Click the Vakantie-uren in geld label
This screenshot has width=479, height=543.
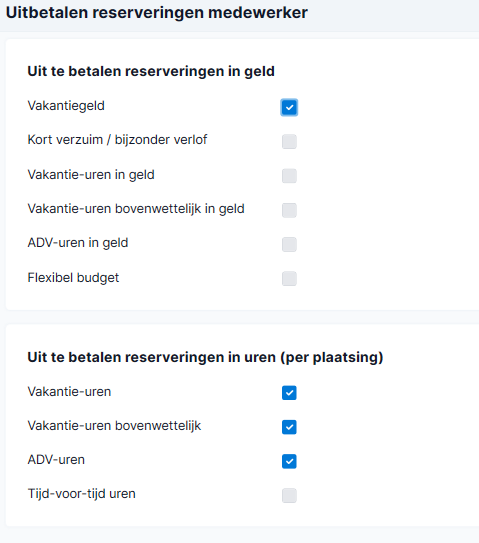pyautogui.click(x=91, y=175)
